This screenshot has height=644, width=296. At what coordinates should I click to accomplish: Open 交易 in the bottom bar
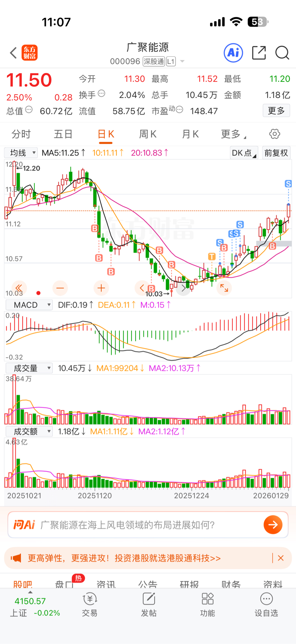(89, 605)
